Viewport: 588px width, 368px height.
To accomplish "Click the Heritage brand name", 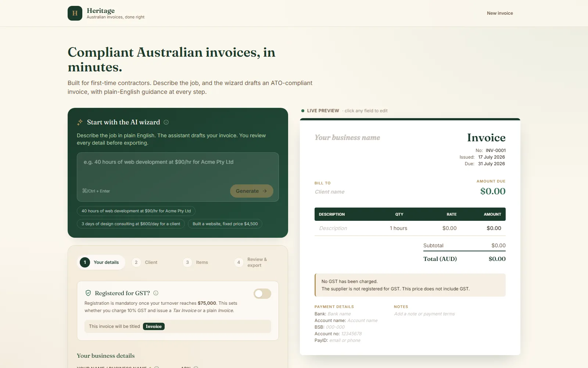I will point(101,11).
